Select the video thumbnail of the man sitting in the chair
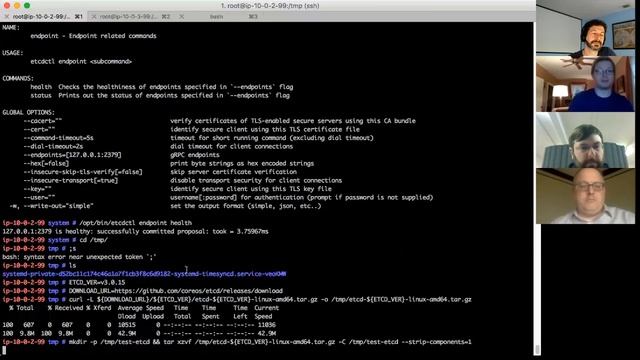 585,140
